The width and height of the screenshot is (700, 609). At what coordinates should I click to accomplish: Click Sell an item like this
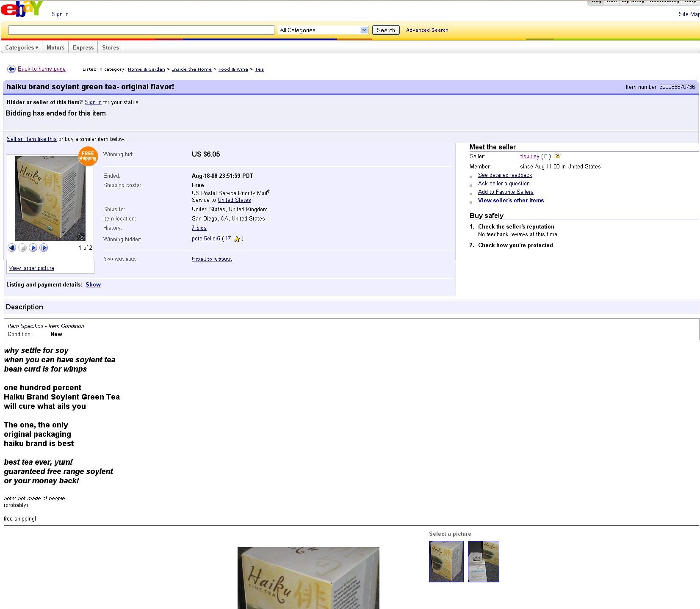click(32, 139)
